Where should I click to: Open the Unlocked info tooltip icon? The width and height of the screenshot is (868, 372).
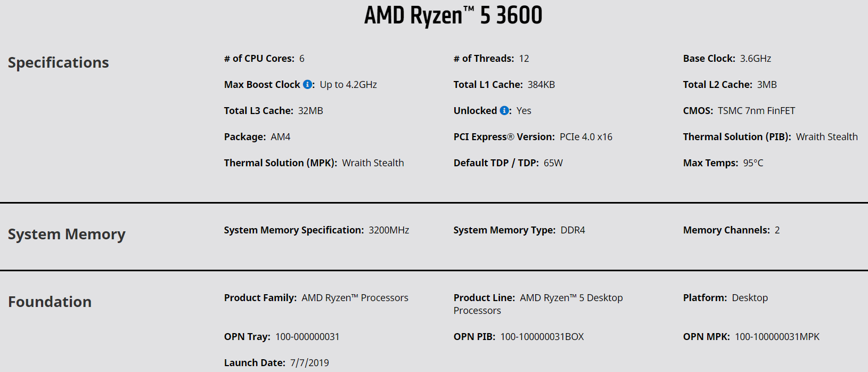point(504,110)
